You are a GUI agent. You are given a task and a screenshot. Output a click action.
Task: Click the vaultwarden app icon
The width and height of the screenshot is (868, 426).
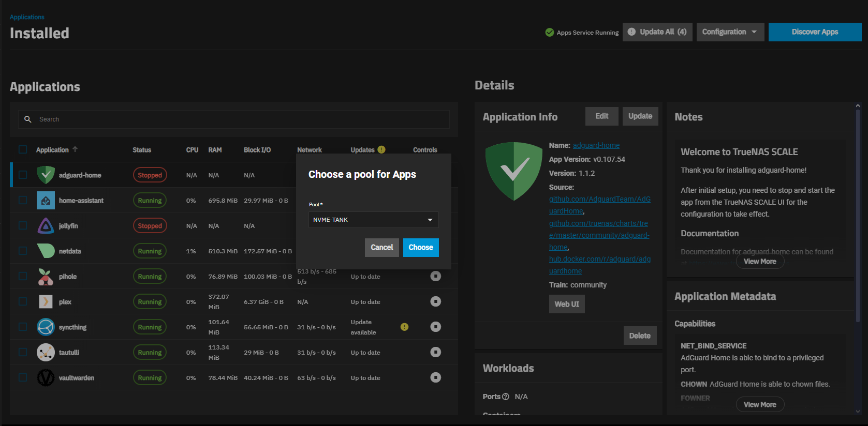46,377
